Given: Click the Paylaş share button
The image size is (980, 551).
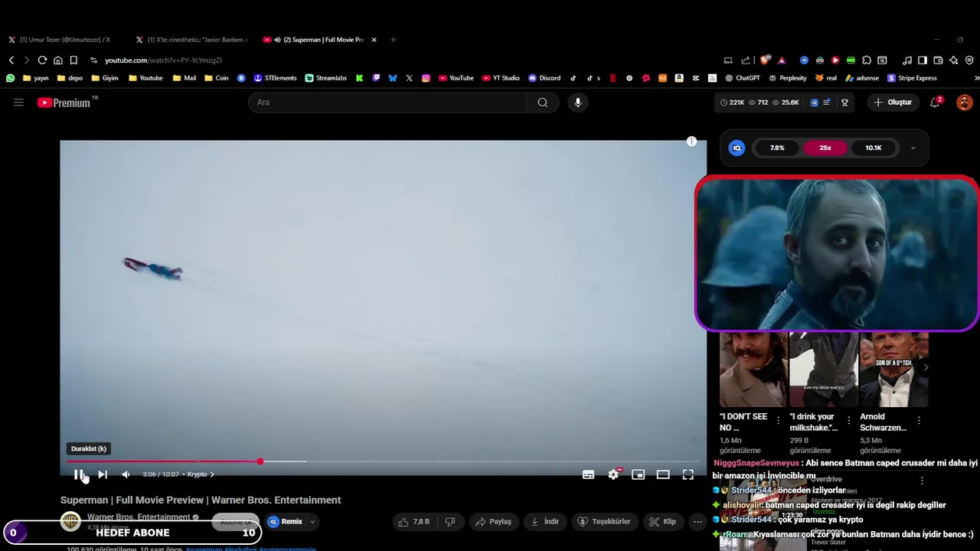Looking at the screenshot, I should (493, 522).
